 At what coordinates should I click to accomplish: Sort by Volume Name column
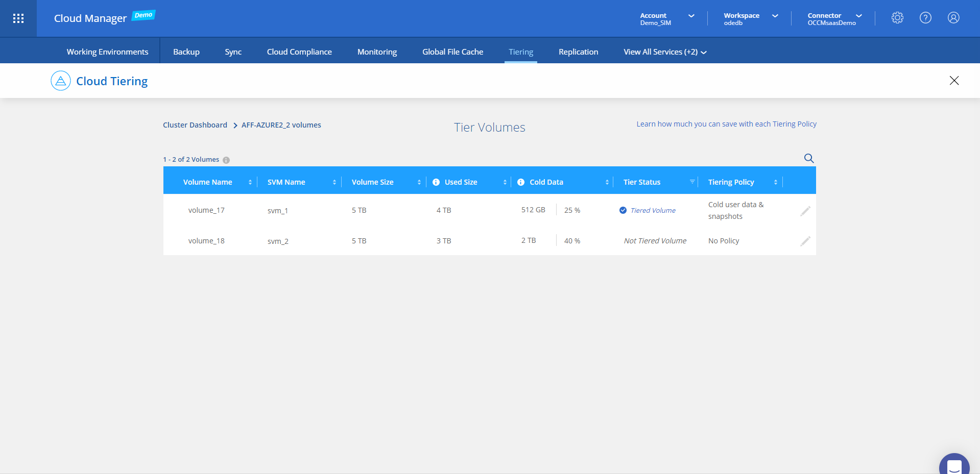250,182
